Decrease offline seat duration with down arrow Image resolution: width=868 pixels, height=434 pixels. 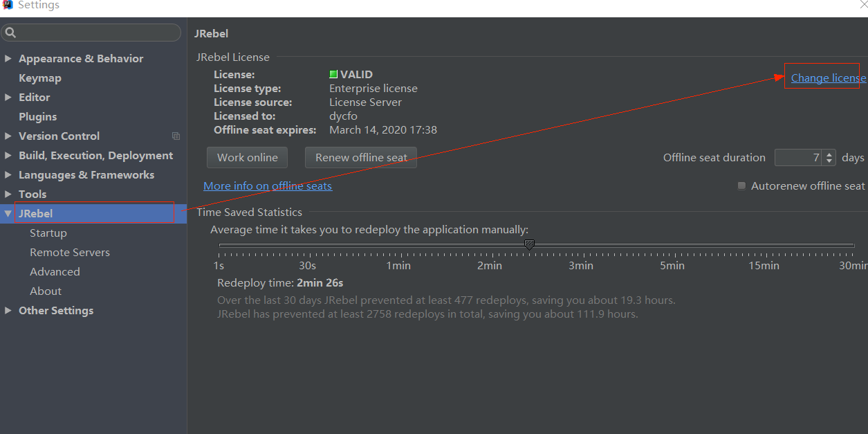click(x=829, y=162)
